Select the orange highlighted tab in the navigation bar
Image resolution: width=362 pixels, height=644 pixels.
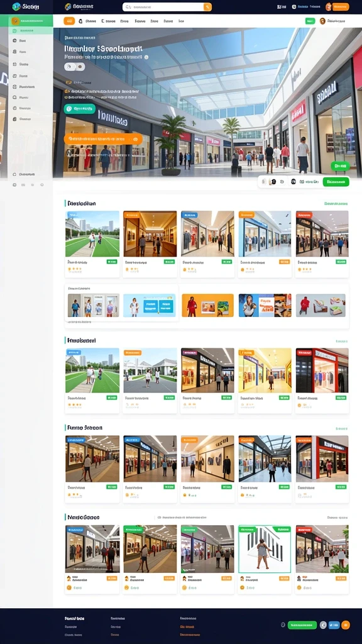(69, 21)
